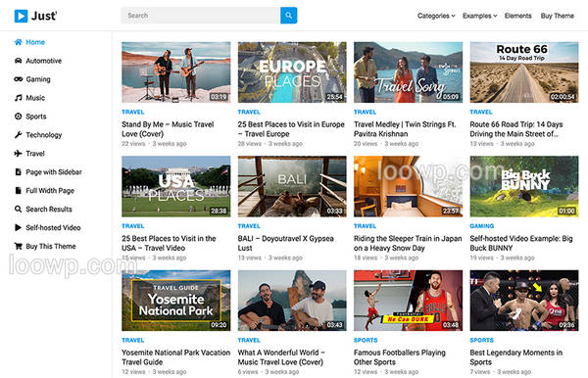The height and width of the screenshot is (378, 588).
Task: Open Search Results sidebar link
Action: point(49,209)
